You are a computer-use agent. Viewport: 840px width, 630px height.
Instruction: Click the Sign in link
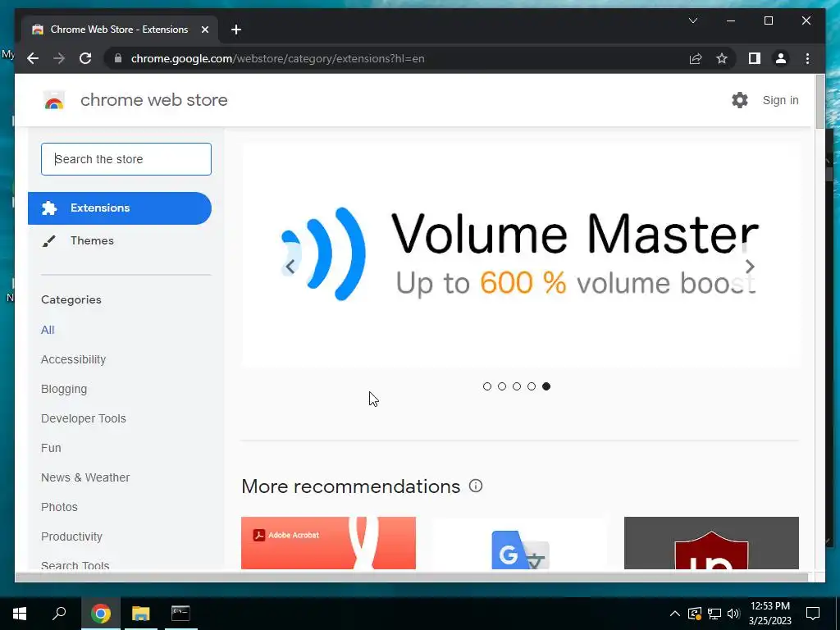(780, 100)
